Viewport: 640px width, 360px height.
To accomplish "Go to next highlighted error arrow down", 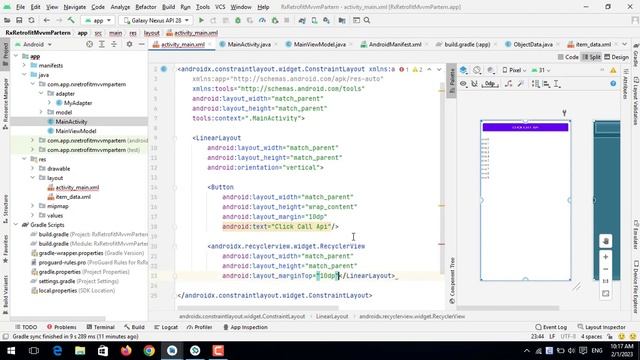I will [x=439, y=69].
